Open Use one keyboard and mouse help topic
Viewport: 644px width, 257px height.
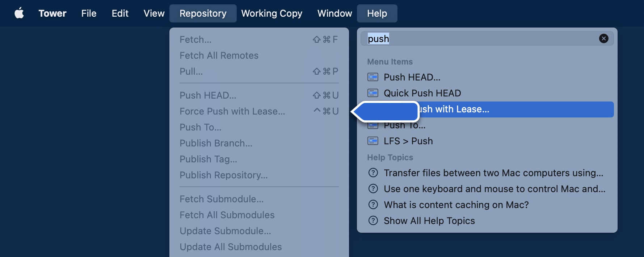494,189
